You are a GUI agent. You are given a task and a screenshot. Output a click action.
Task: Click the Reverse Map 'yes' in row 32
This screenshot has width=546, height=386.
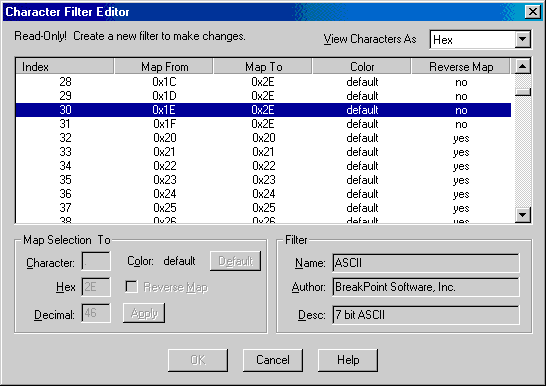click(461, 139)
